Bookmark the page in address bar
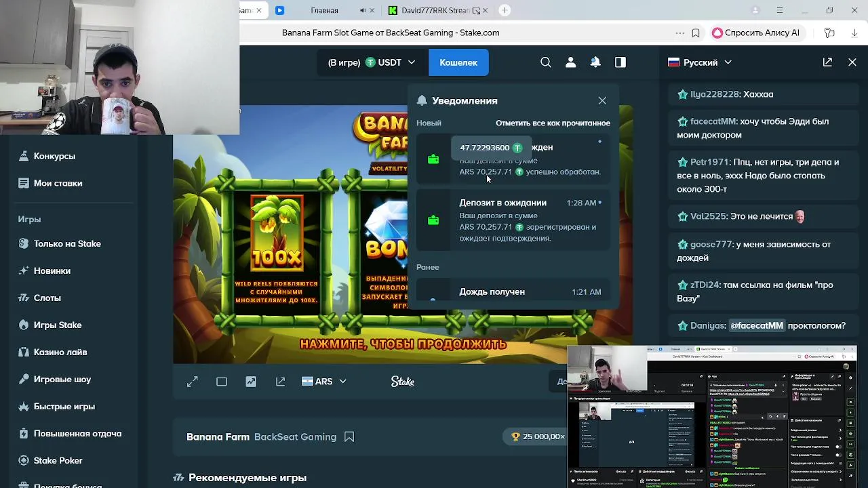Viewport: 868px width, 488px height. (x=696, y=33)
